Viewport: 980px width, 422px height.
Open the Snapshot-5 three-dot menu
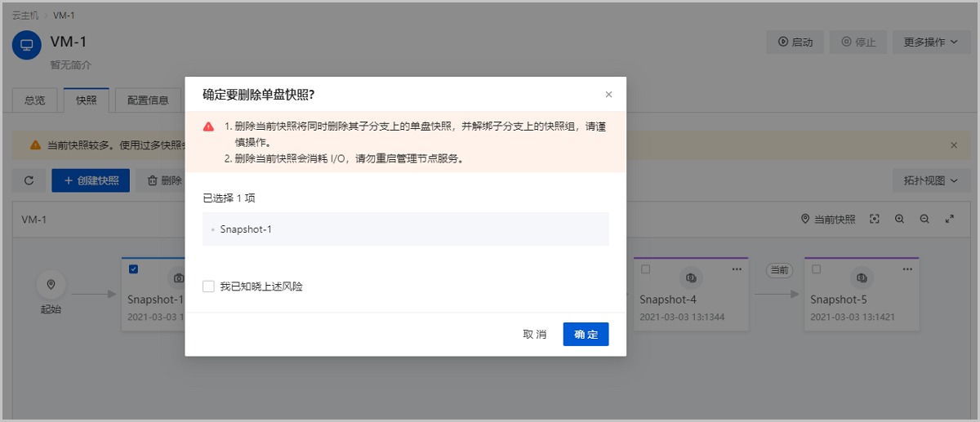[x=907, y=269]
